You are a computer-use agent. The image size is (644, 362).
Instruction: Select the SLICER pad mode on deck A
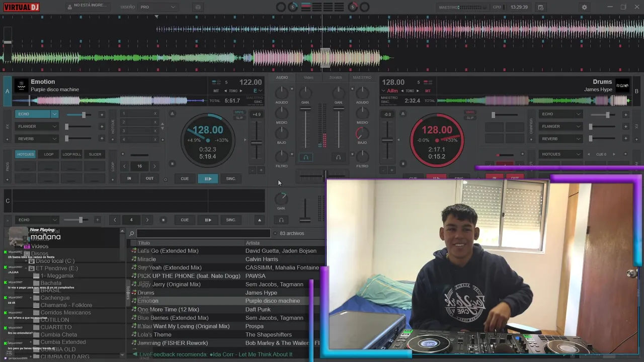95,154
